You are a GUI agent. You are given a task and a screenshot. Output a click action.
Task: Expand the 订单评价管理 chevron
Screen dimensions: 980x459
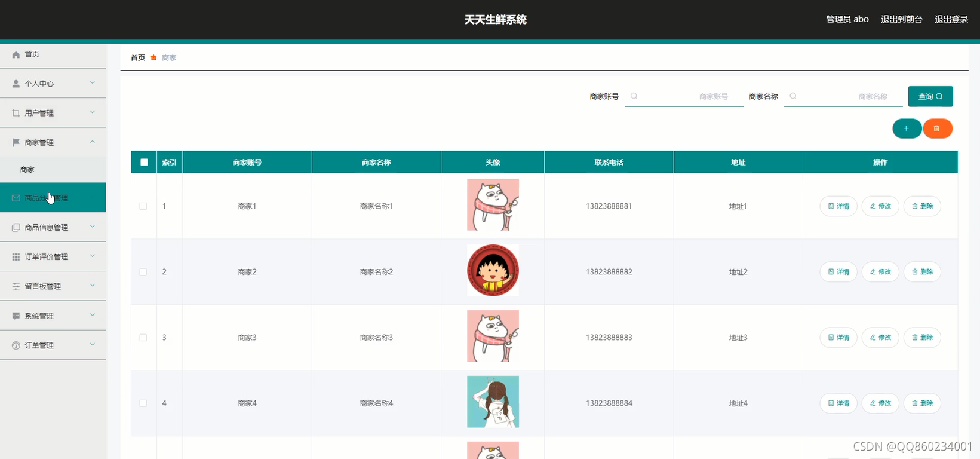tap(93, 256)
